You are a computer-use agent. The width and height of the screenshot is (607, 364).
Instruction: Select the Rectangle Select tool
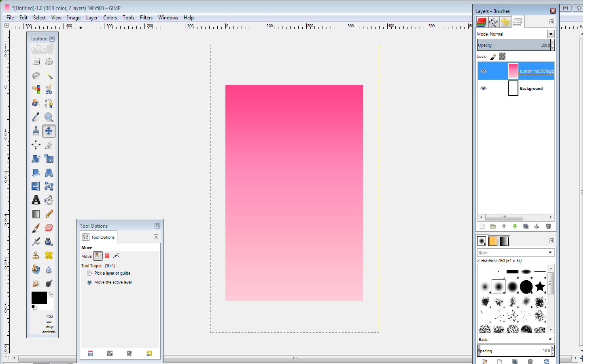(x=36, y=62)
